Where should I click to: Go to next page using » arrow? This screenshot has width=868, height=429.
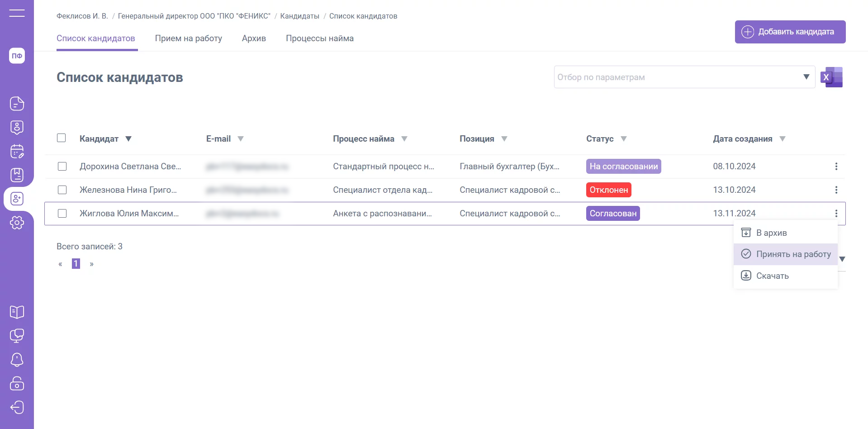(91, 264)
